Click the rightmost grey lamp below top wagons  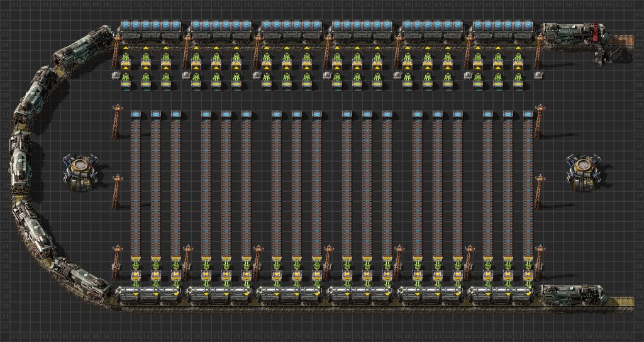[538, 75]
